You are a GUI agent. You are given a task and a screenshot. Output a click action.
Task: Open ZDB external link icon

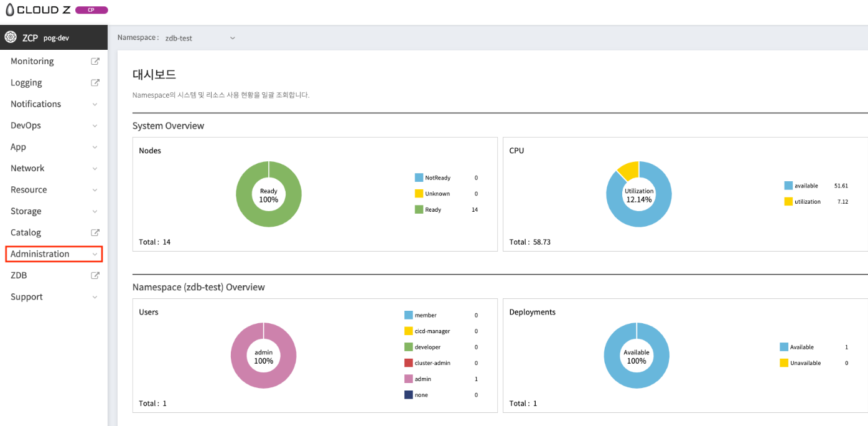click(95, 275)
